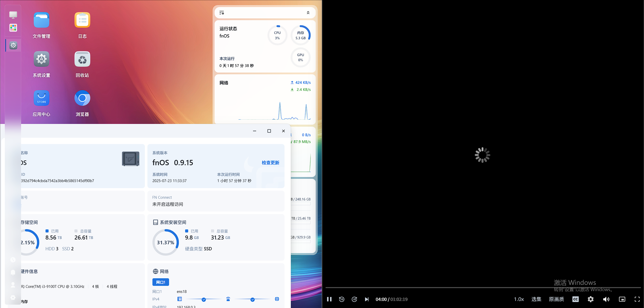Click the globe internet icon in network path
The image size is (644, 308).
[x=277, y=299]
